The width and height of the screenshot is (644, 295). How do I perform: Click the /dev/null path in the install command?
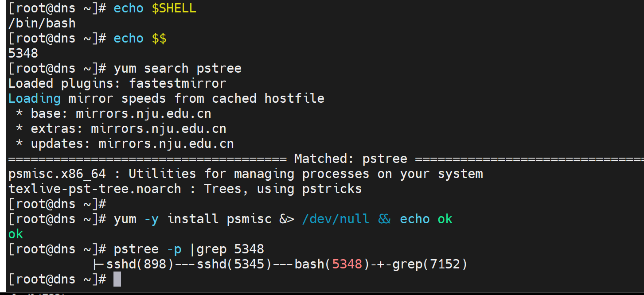[336, 219]
